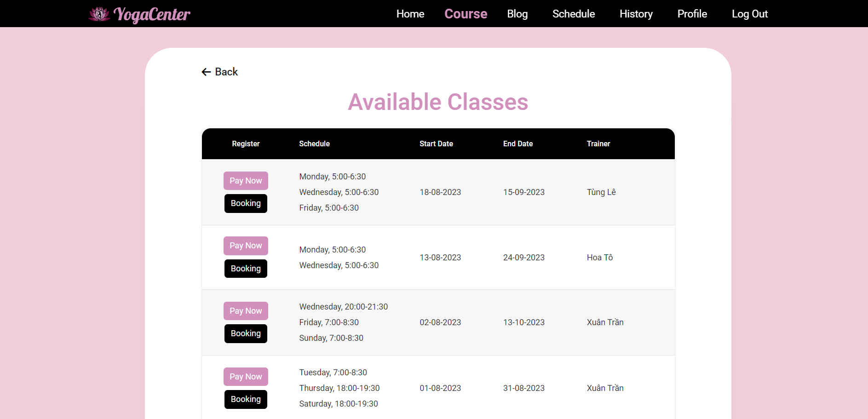Click the End Date column header
The height and width of the screenshot is (419, 868).
[x=518, y=143]
